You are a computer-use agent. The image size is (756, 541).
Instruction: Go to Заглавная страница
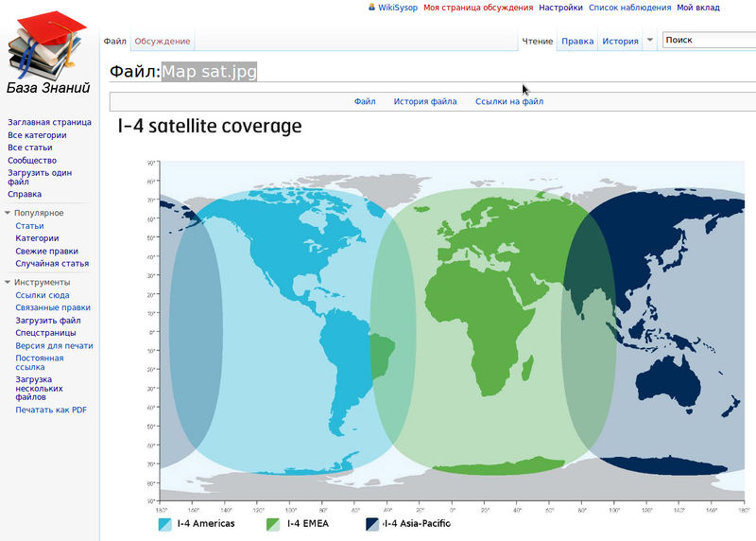pyautogui.click(x=49, y=122)
